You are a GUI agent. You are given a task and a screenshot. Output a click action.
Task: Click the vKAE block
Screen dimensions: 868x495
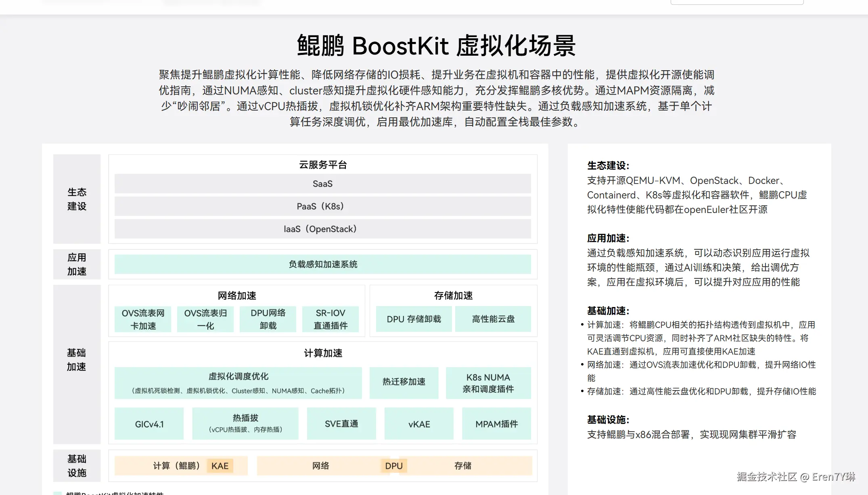pyautogui.click(x=419, y=424)
